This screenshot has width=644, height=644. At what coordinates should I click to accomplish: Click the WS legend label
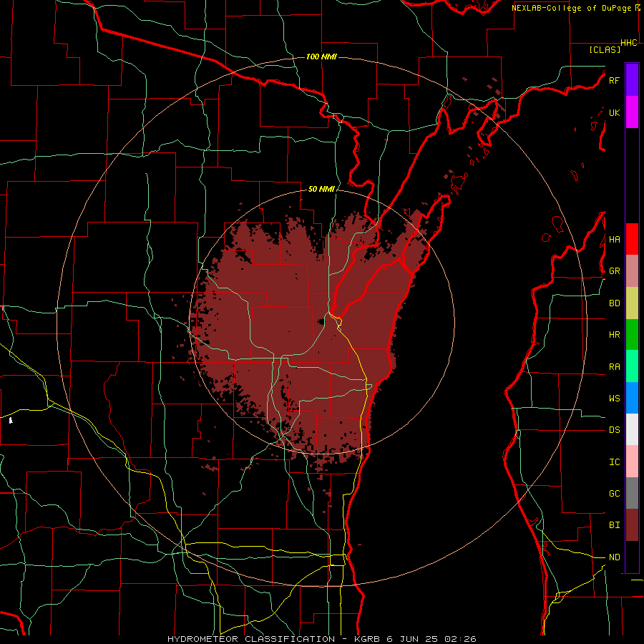pos(614,398)
